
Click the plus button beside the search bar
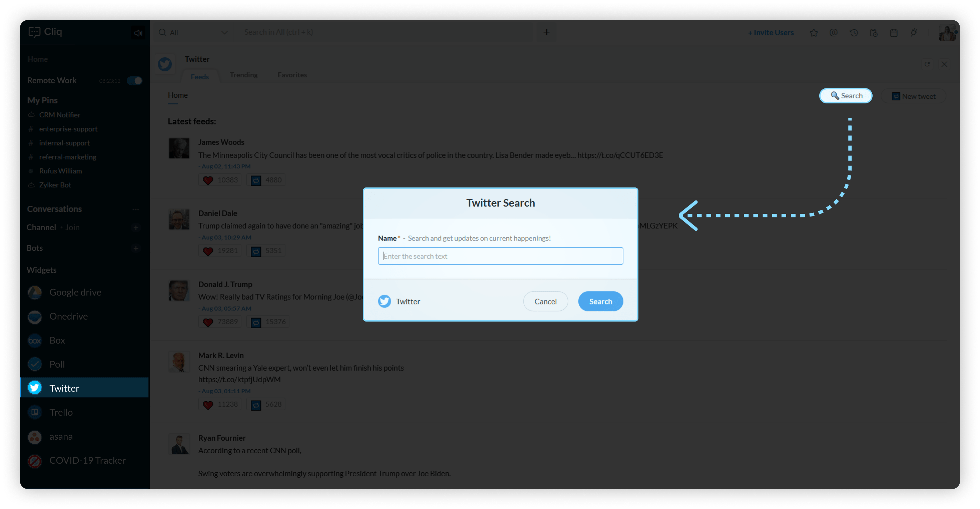click(x=546, y=32)
